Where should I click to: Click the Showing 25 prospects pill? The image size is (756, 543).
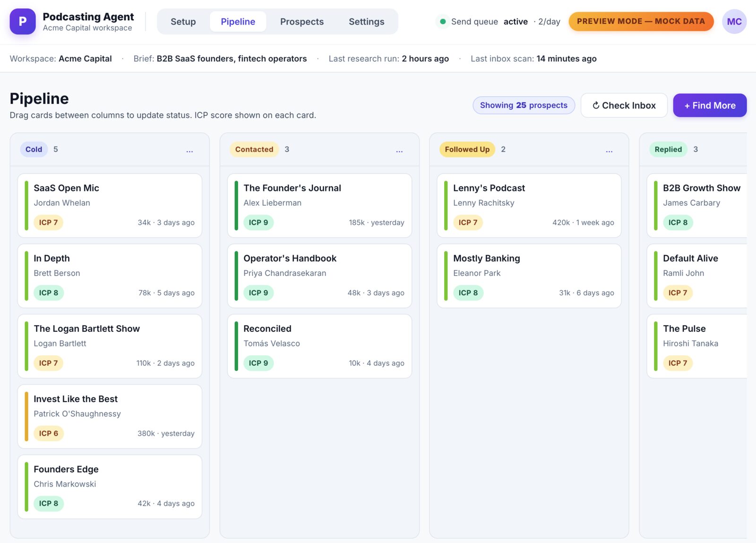point(524,105)
